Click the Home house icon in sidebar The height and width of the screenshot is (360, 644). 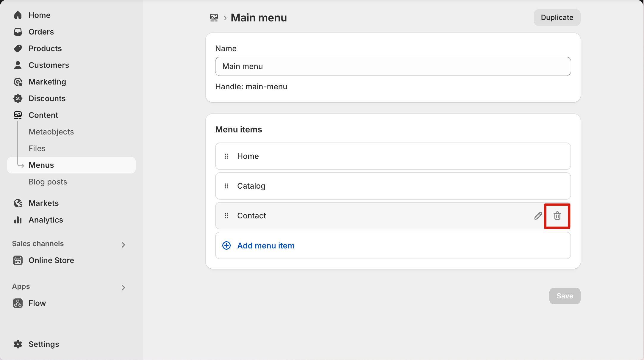pos(18,15)
